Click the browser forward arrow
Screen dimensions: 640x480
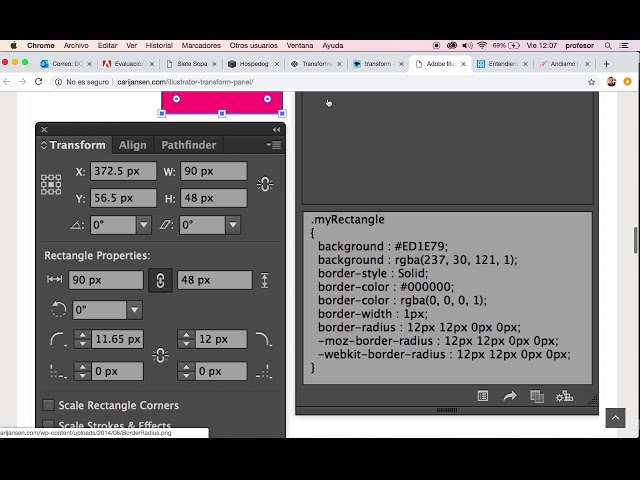[22, 82]
